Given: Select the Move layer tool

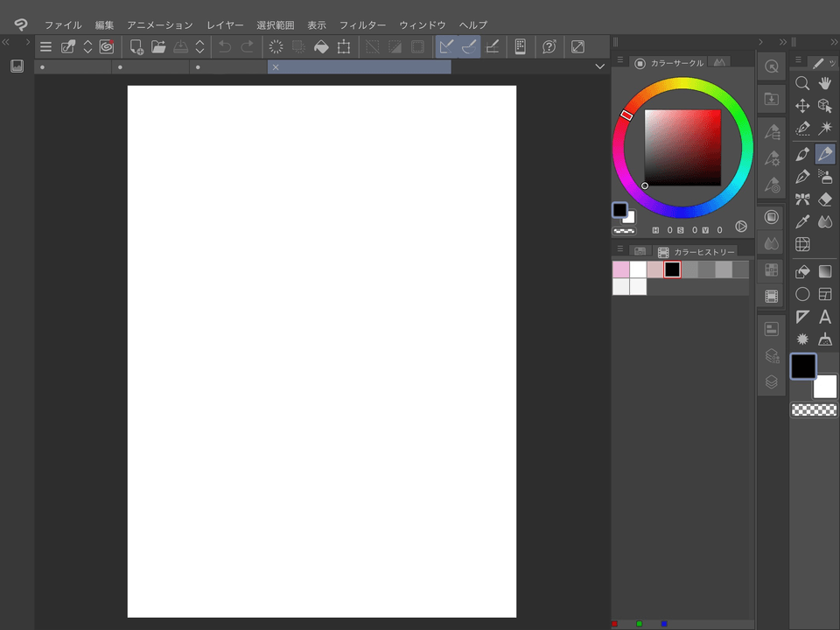Looking at the screenshot, I should click(x=801, y=106).
